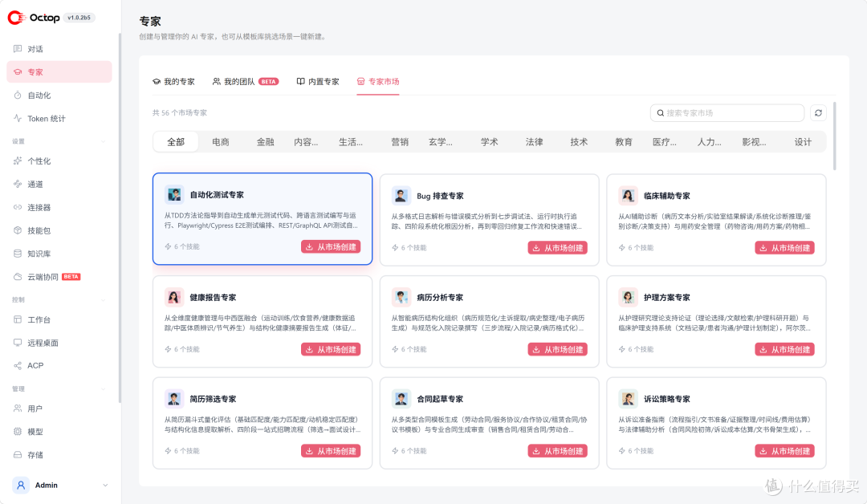Filter by 营销 category
Image resolution: width=867 pixels, height=504 pixels.
coord(400,142)
